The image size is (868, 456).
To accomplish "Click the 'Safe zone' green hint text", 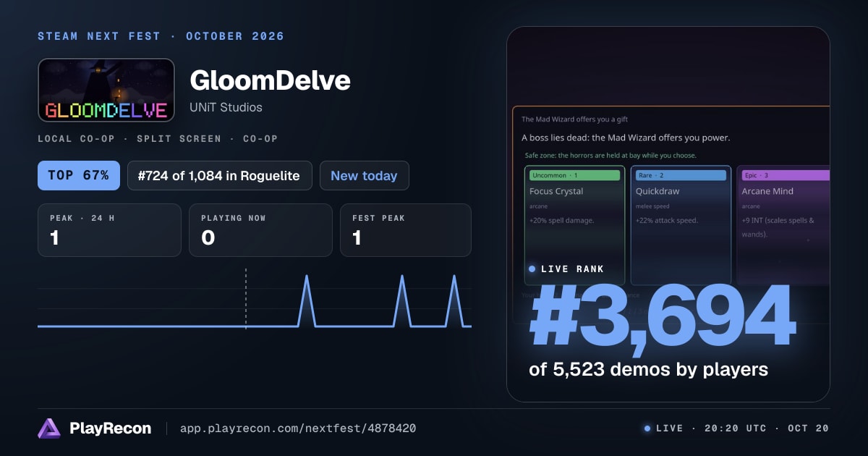I will click(610, 156).
